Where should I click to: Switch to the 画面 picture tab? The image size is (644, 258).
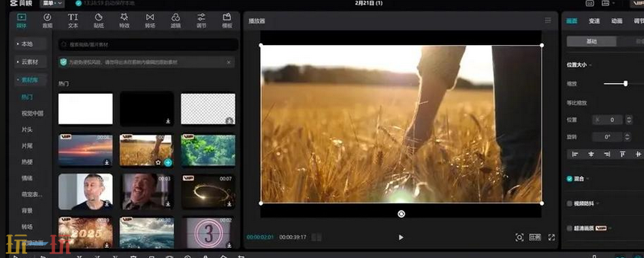[572, 21]
